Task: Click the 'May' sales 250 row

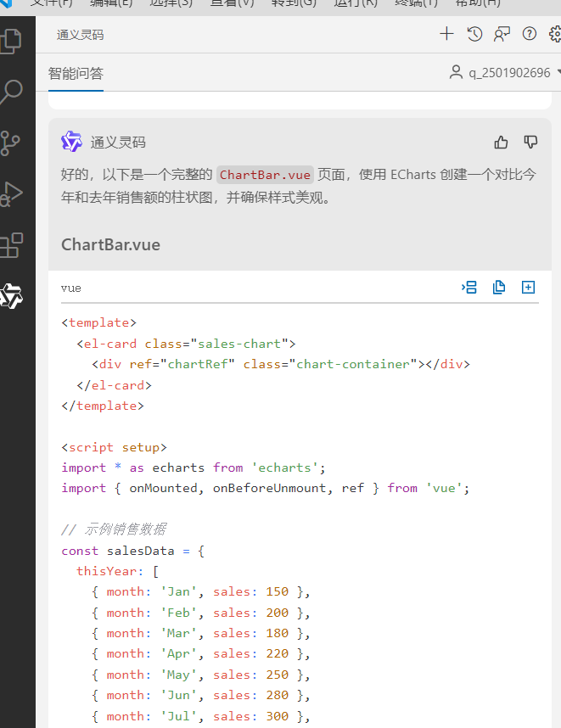Action: pos(200,675)
